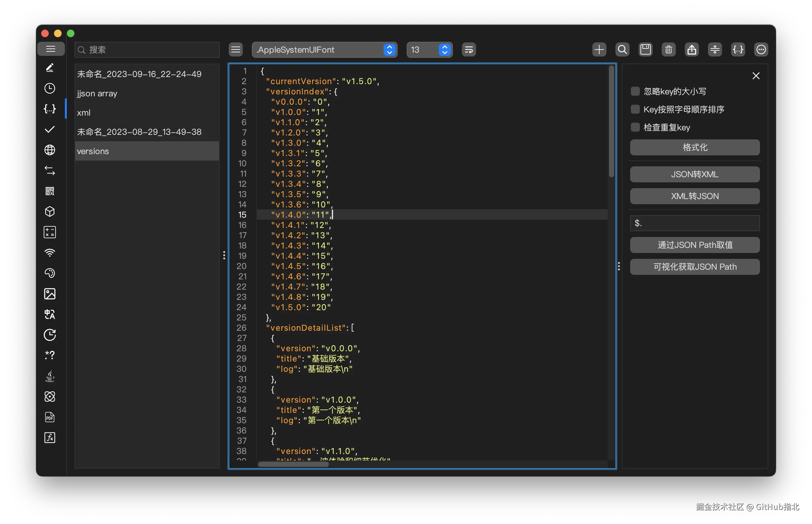Open the color palette tool
812x524 pixels.
click(50, 273)
